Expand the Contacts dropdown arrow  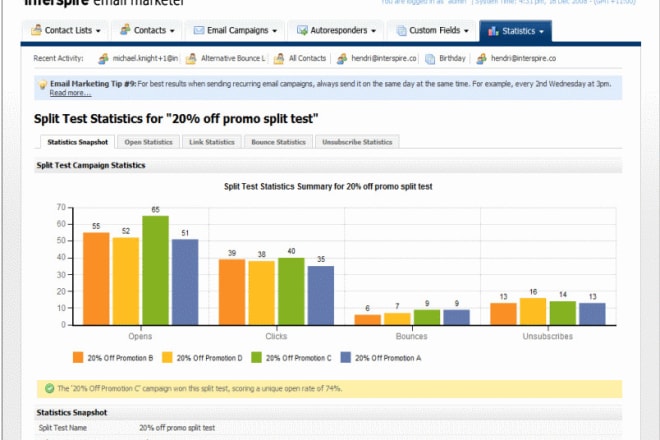click(172, 31)
